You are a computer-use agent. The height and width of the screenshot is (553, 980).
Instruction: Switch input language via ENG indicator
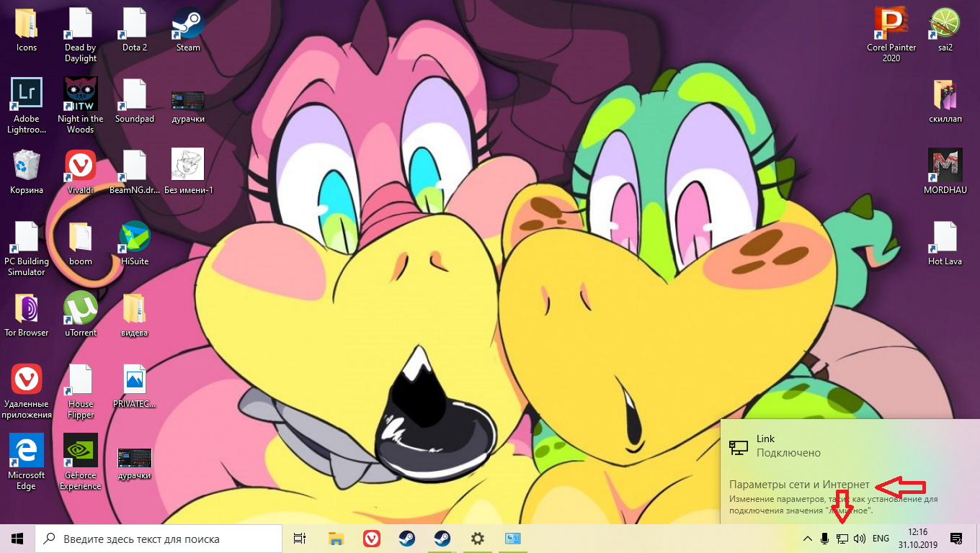click(x=881, y=539)
